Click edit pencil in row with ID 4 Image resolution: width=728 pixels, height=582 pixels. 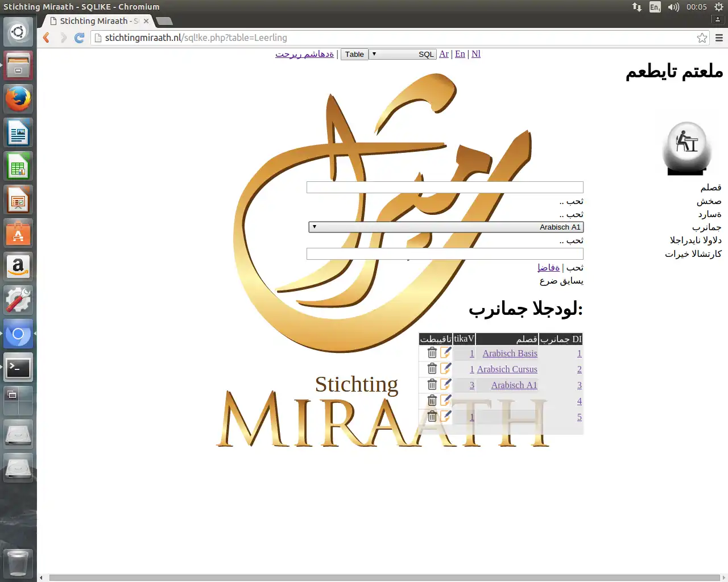(x=445, y=401)
